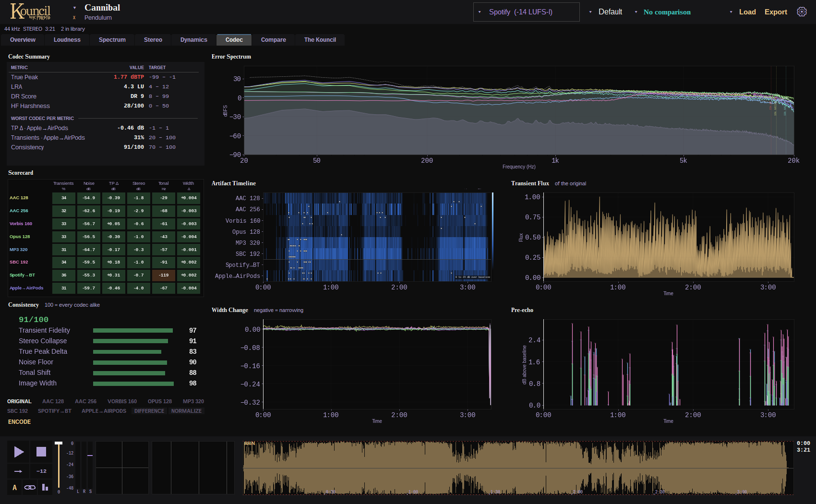This screenshot has width=816, height=504.
Task: Open settings via the gear icon
Action: (802, 12)
